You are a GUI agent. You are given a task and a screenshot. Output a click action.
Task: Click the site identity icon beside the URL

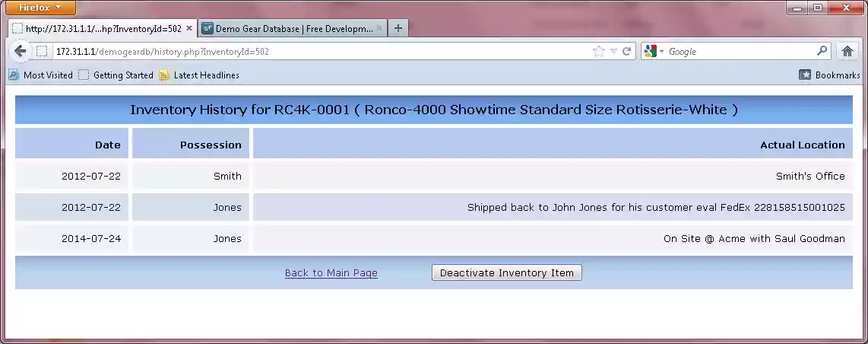coord(42,52)
